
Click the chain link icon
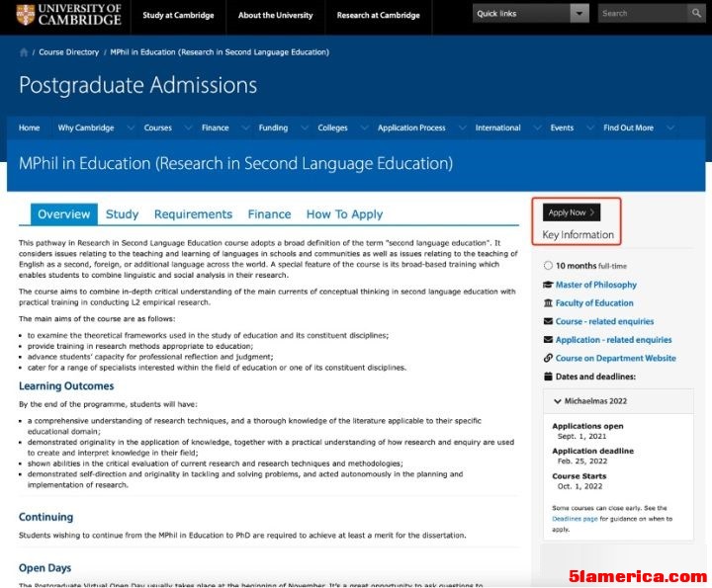tap(548, 358)
